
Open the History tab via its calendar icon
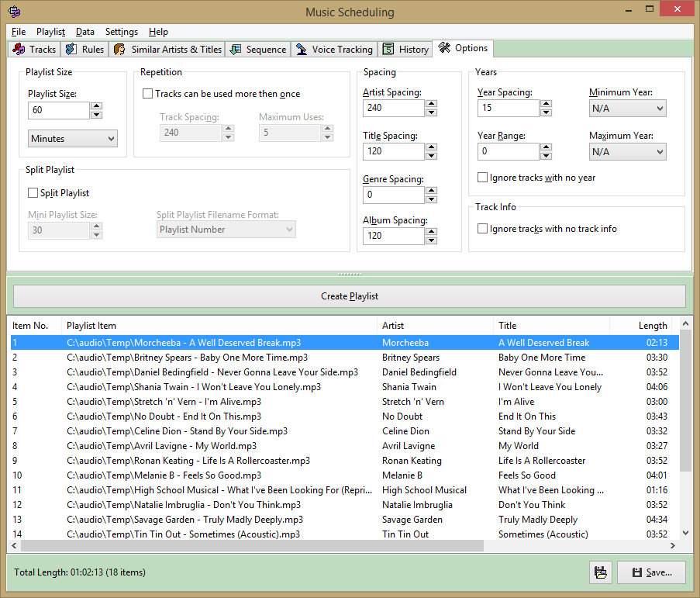[x=388, y=48]
